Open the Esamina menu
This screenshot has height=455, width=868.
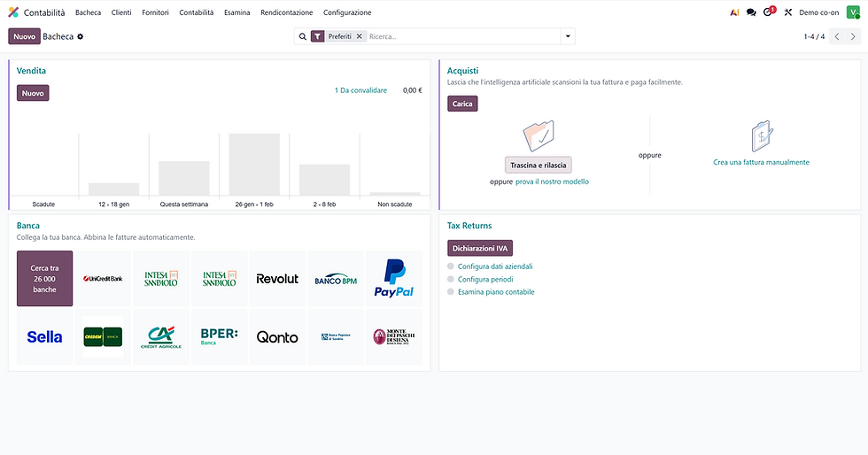pyautogui.click(x=237, y=12)
